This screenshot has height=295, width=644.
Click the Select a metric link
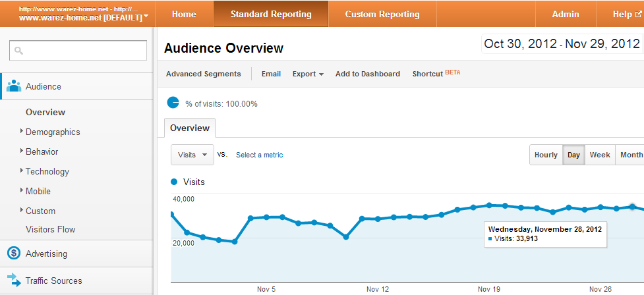tap(259, 155)
